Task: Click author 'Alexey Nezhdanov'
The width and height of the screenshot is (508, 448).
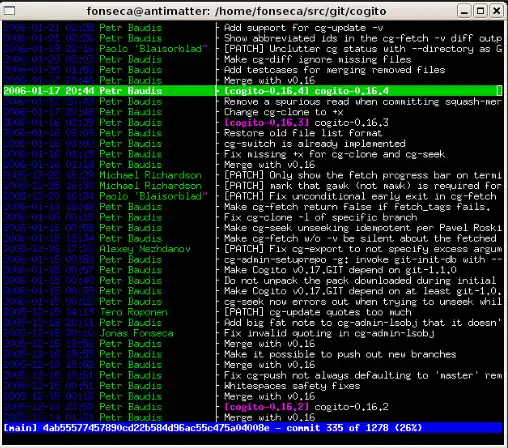Action: click(x=145, y=249)
